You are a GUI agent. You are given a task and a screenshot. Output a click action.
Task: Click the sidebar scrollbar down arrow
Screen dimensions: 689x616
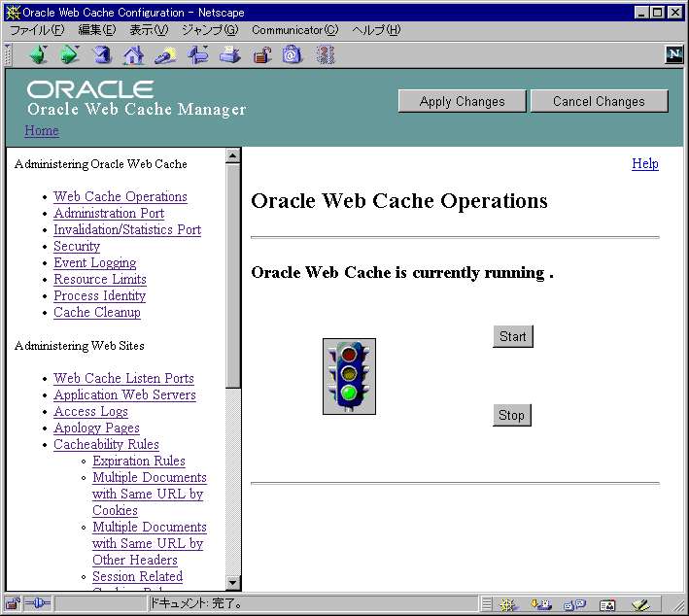[x=233, y=583]
